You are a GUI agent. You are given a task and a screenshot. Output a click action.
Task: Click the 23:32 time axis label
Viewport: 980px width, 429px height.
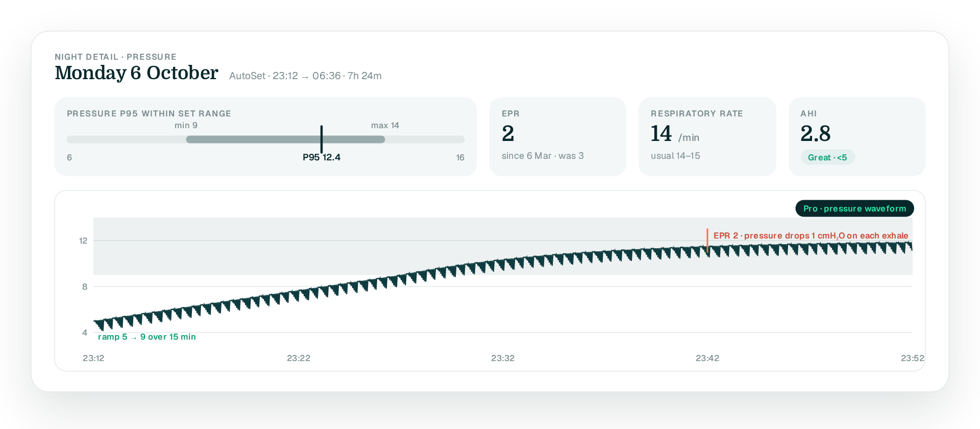point(503,358)
